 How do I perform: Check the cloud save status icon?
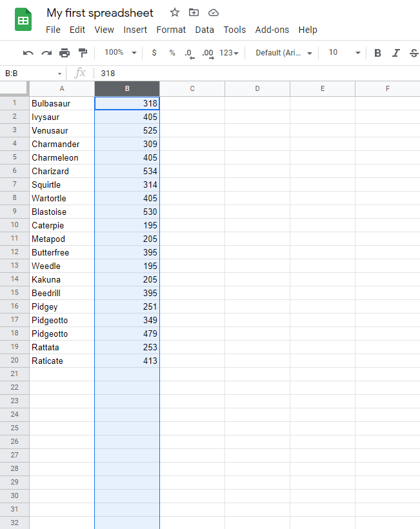(x=214, y=12)
